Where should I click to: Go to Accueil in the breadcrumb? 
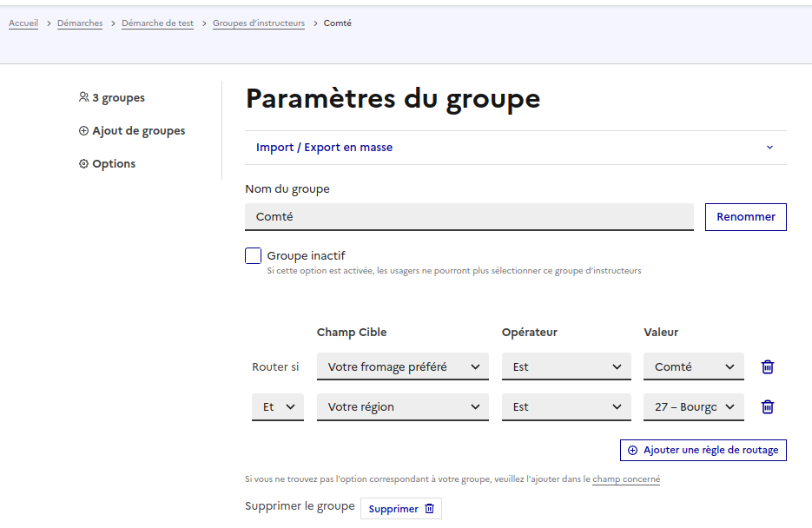pos(23,23)
